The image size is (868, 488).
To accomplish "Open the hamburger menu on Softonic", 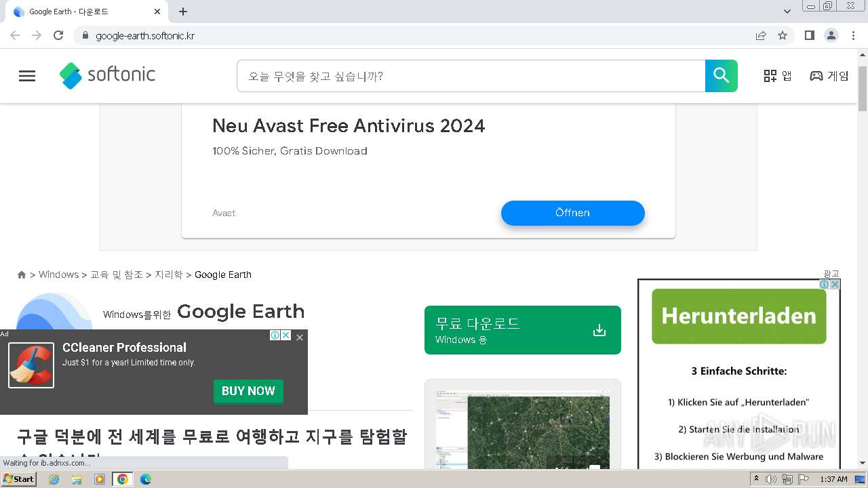I will tap(27, 76).
